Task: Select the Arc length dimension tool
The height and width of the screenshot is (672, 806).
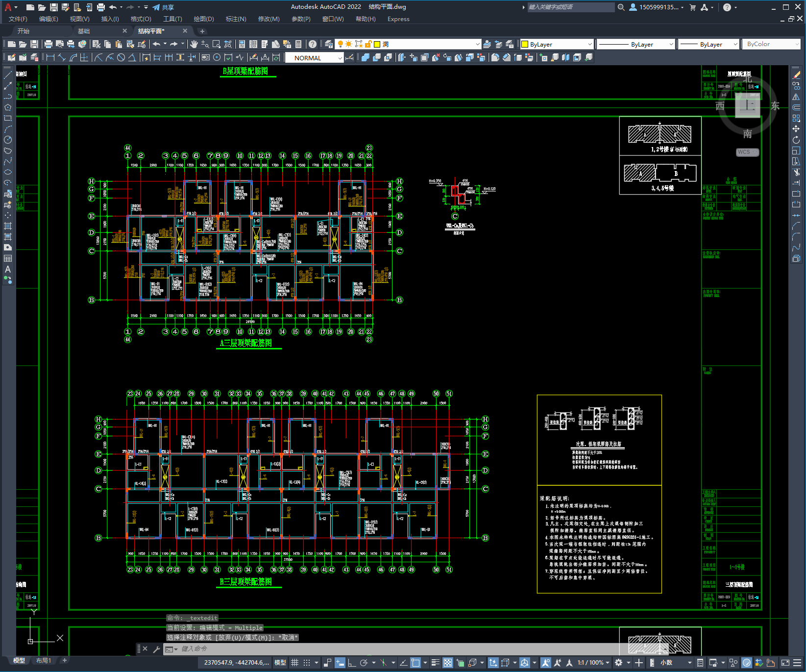Action: [x=73, y=58]
